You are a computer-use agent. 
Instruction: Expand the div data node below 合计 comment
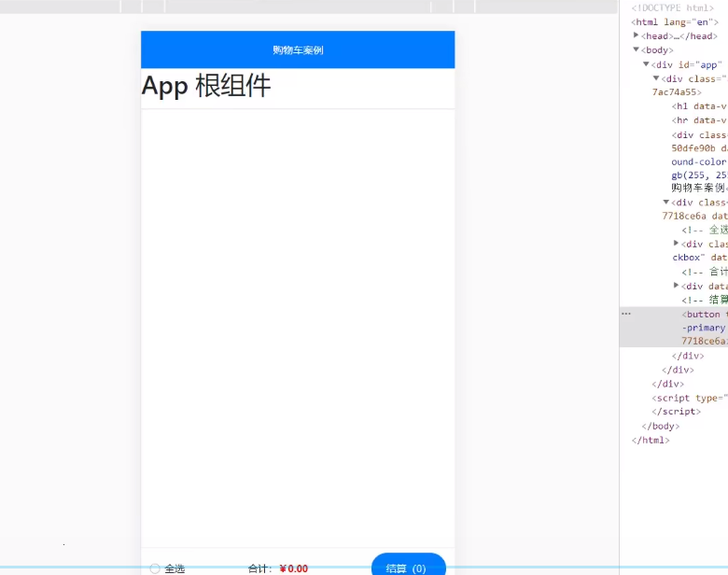tap(677, 286)
